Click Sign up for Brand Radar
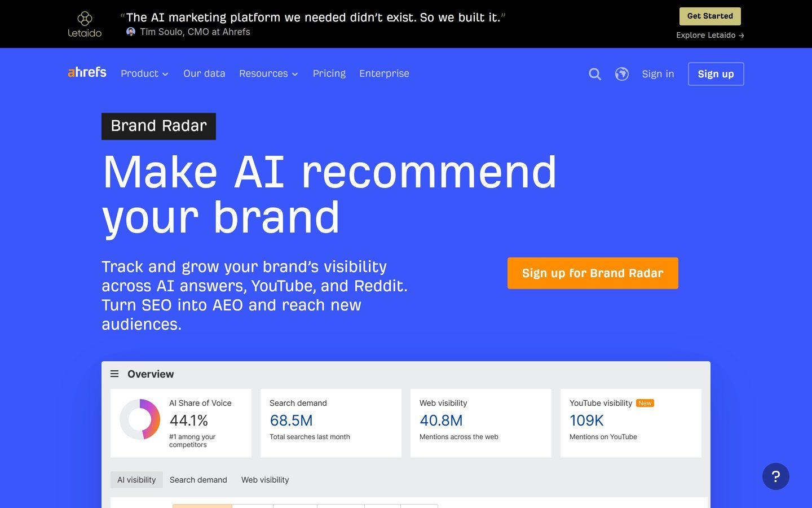Image resolution: width=812 pixels, height=508 pixels. pyautogui.click(x=593, y=273)
